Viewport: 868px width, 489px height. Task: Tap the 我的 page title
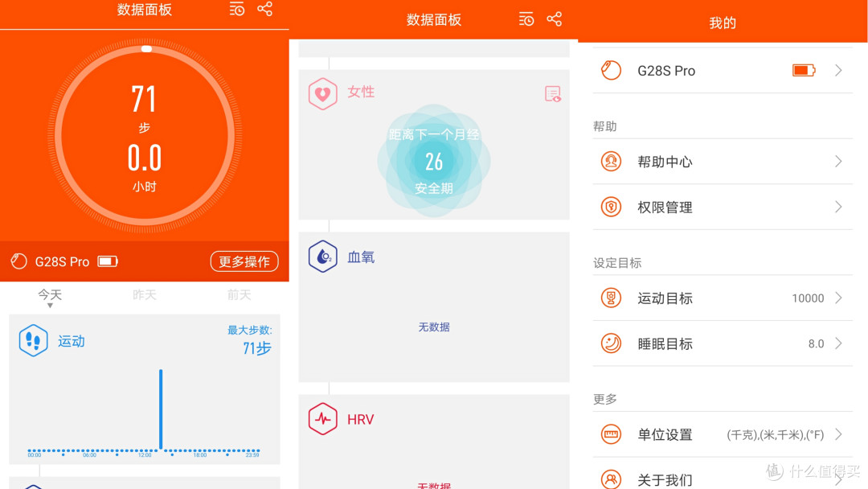pos(723,23)
